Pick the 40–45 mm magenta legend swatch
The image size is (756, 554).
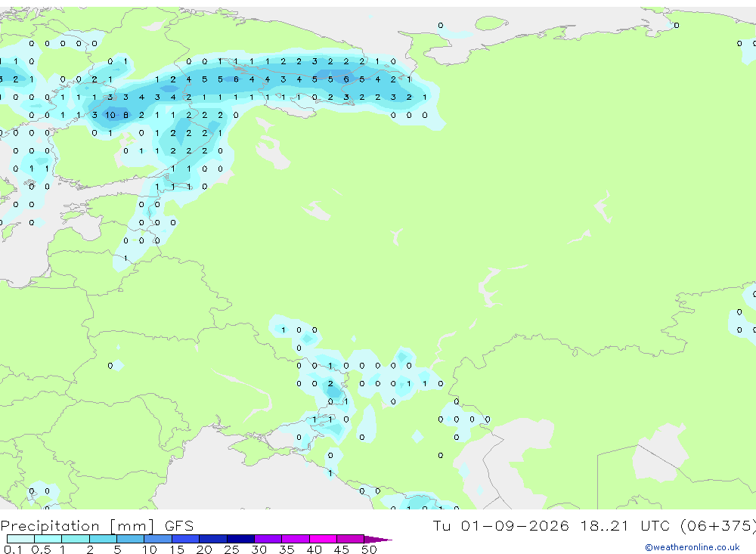coord(323,539)
